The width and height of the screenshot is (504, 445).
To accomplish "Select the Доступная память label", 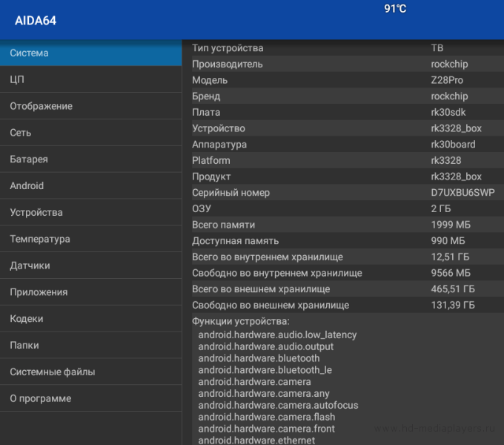I will coord(235,241).
